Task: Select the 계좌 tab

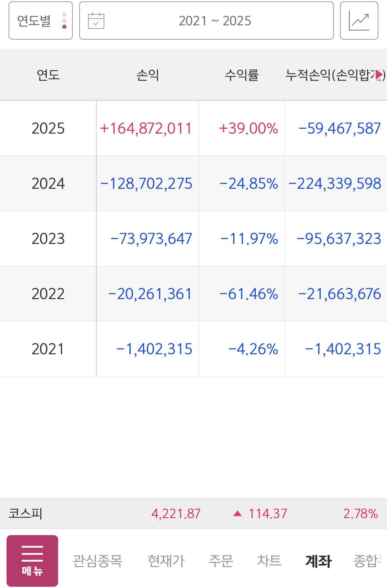Action: coord(318,561)
